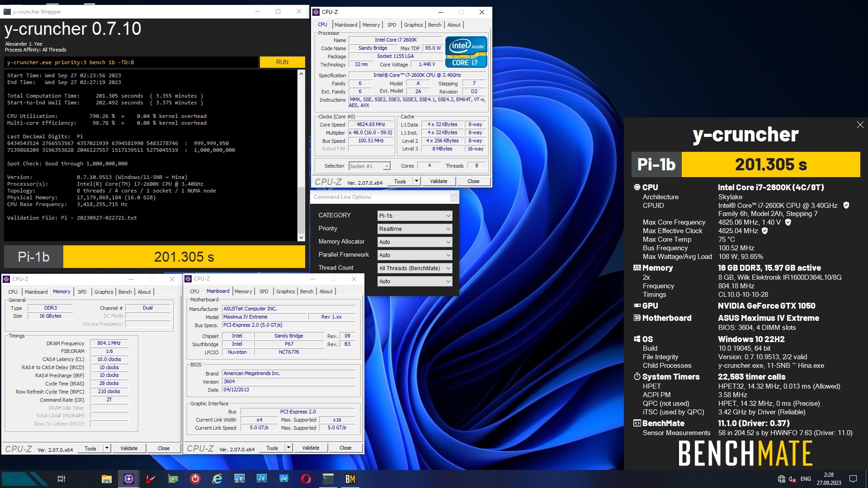Open Internet Explorer from the taskbar
Image resolution: width=868 pixels, height=488 pixels.
click(217, 479)
